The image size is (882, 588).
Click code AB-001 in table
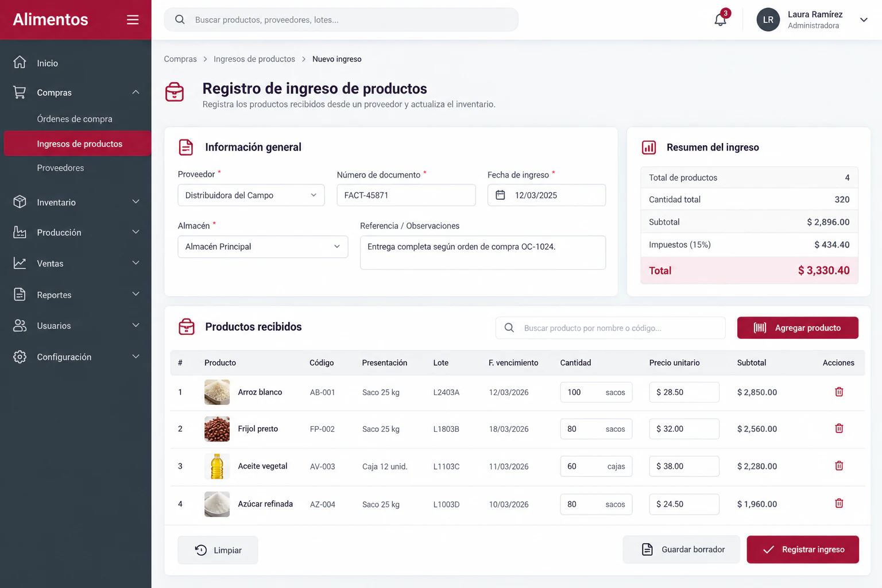pyautogui.click(x=322, y=392)
